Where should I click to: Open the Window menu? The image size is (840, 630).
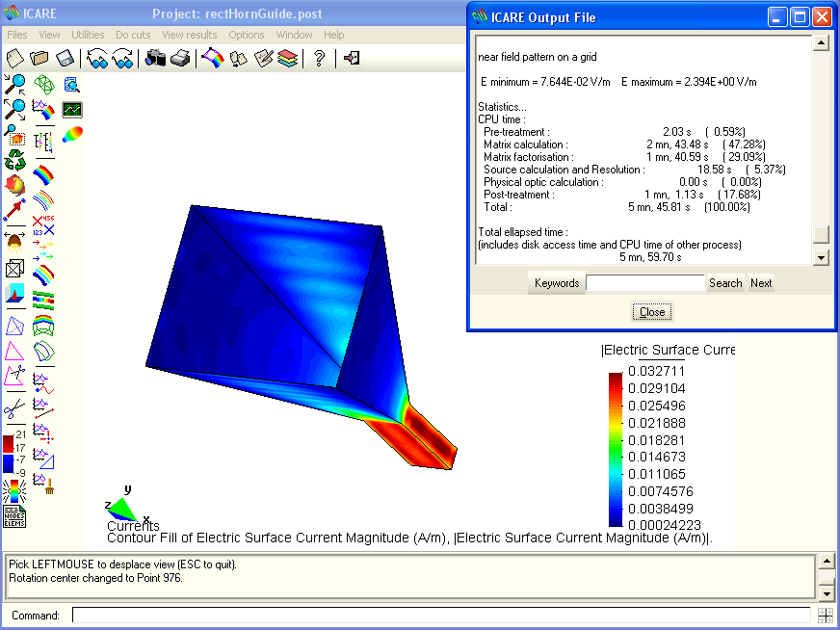[x=294, y=35]
